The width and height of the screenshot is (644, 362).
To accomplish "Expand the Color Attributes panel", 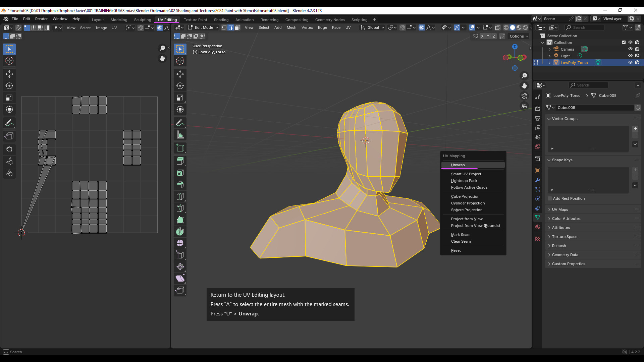I will point(593,219).
